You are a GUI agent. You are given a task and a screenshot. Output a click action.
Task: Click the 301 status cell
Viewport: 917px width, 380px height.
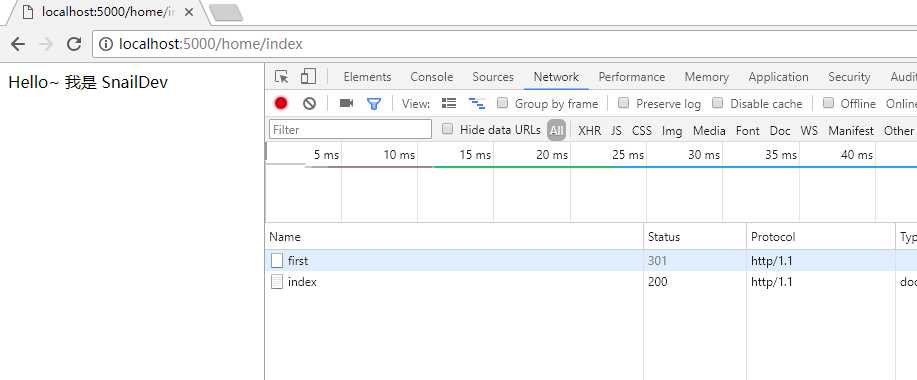click(657, 261)
